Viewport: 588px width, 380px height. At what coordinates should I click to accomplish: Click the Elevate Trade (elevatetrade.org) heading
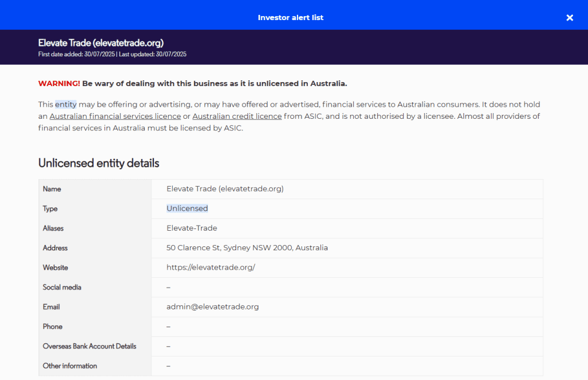coord(101,42)
